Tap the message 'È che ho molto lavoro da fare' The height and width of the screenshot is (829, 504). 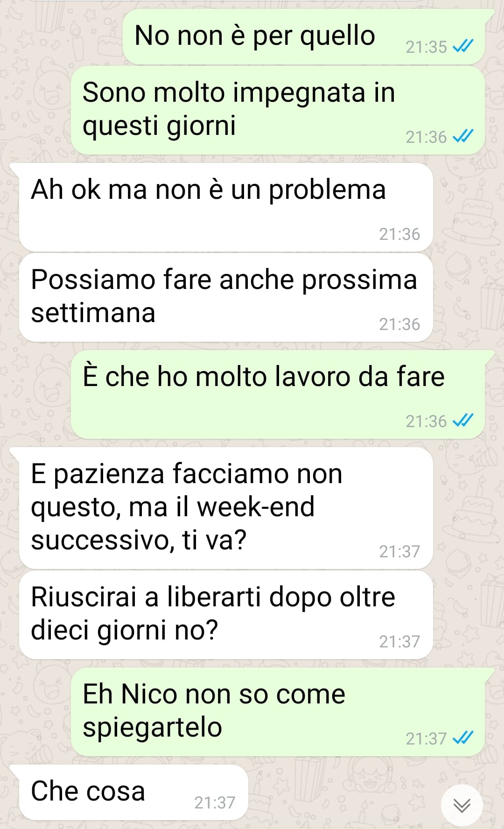pos(278,394)
